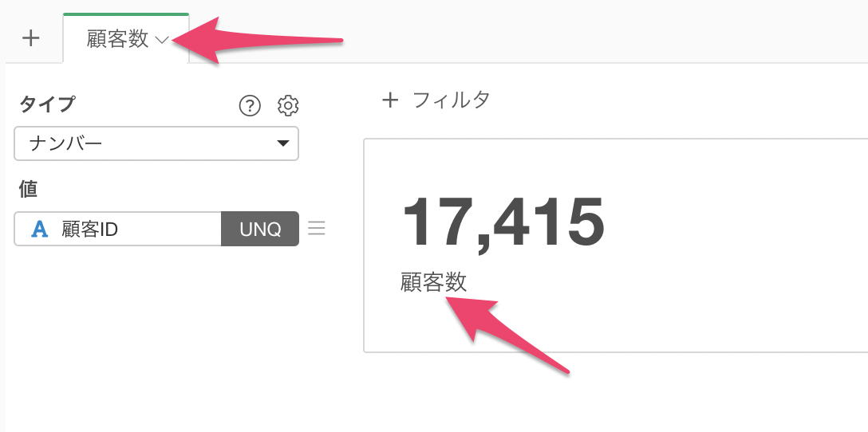Expand the chevron on the 顧客数 tab
The width and height of the screenshot is (868, 432).
click(x=162, y=40)
